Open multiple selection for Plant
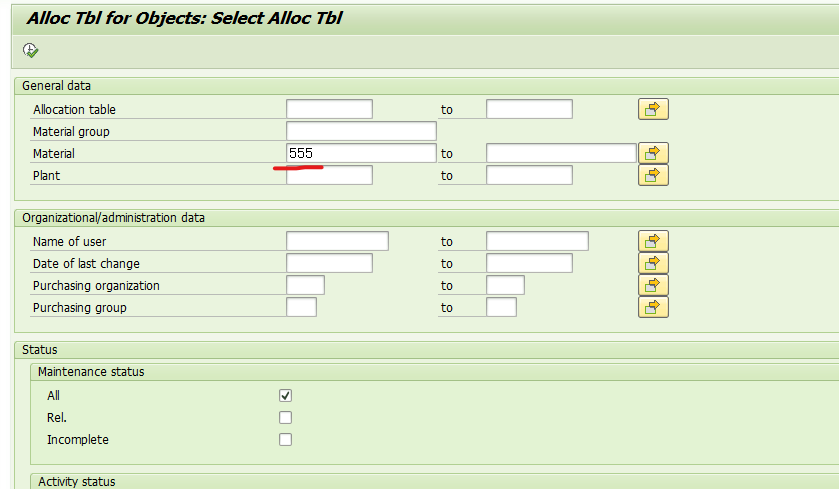 [x=653, y=175]
